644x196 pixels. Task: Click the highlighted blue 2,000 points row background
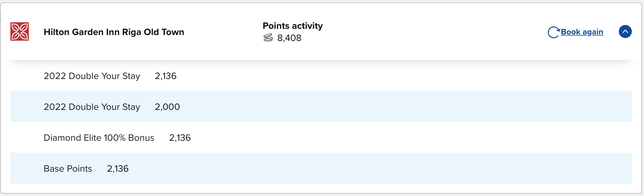321,106
